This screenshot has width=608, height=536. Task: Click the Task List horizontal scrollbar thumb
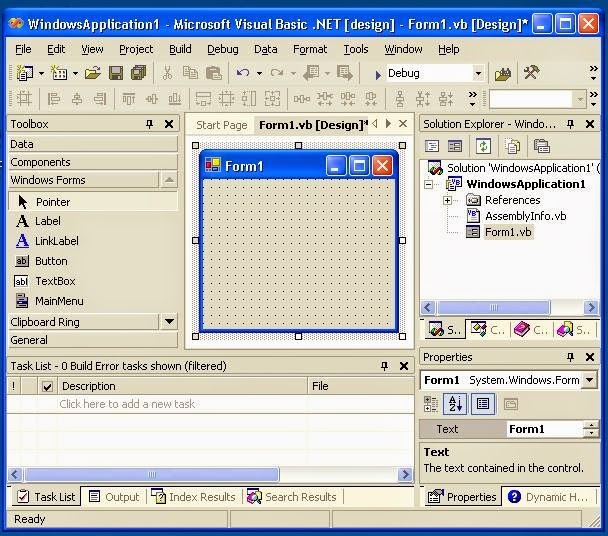pos(152,474)
